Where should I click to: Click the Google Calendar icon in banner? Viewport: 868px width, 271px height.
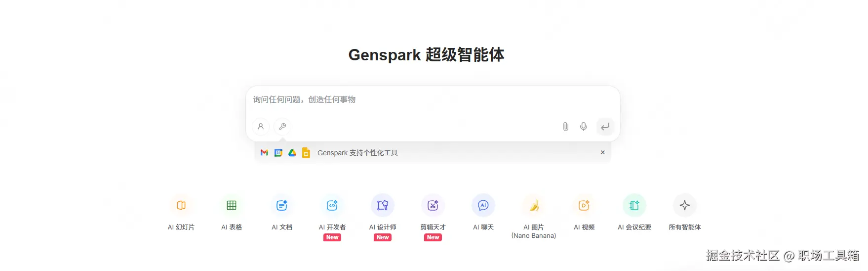[278, 153]
